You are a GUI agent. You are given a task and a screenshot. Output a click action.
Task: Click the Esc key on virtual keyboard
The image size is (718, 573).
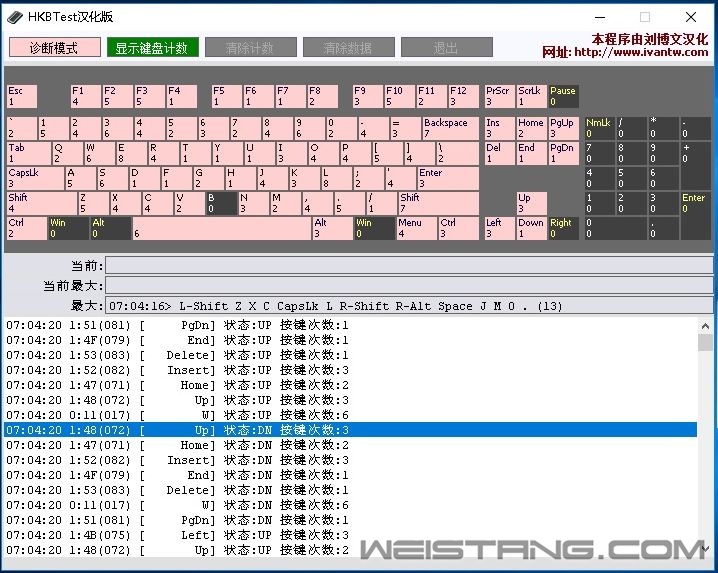(x=21, y=96)
